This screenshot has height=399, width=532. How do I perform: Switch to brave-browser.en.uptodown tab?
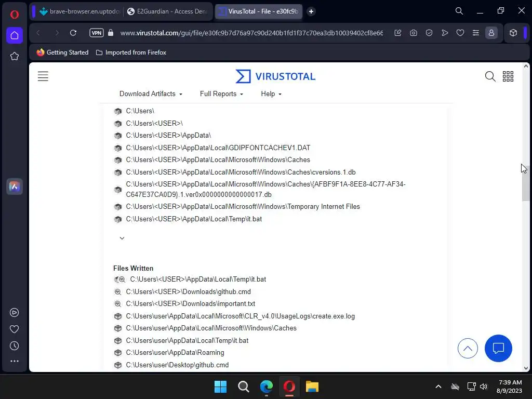click(x=79, y=11)
